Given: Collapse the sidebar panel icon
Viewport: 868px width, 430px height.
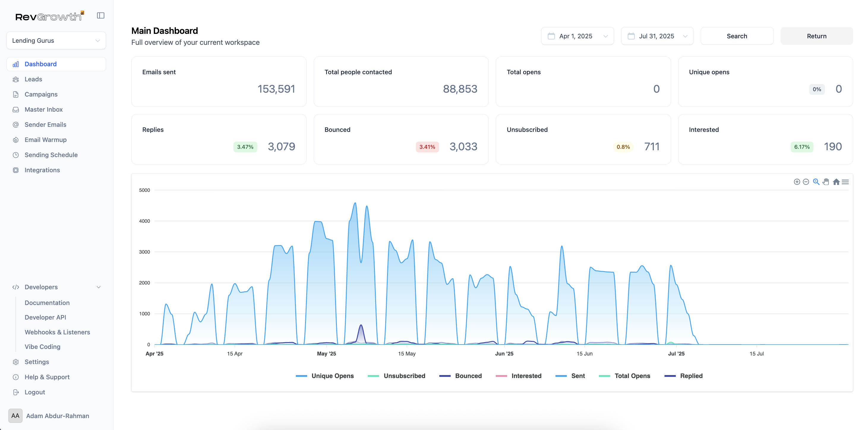Looking at the screenshot, I should point(100,15).
